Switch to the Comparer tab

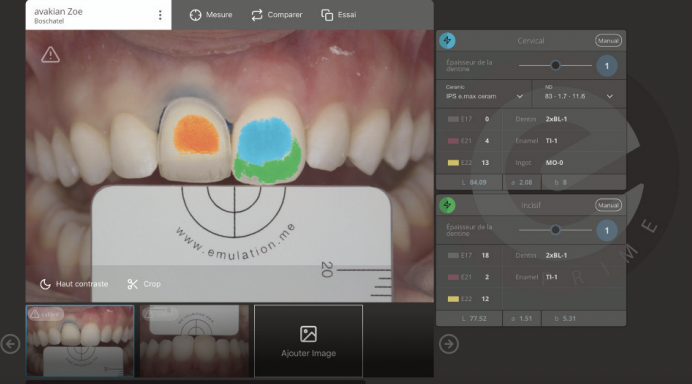pyautogui.click(x=277, y=15)
